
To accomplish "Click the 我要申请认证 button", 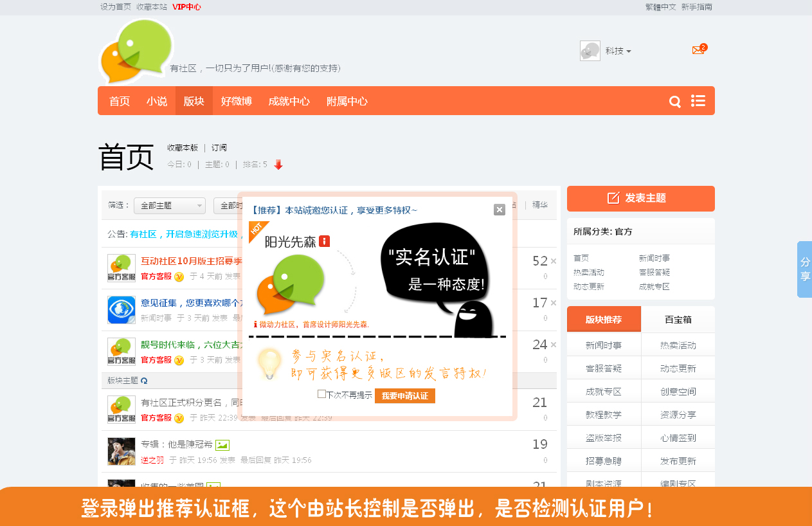I will (x=405, y=396).
